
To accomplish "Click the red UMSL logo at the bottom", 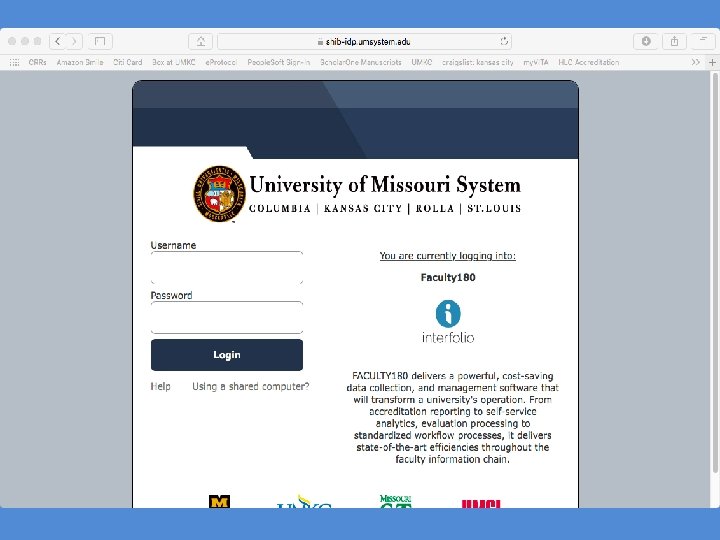I will coord(481,504).
